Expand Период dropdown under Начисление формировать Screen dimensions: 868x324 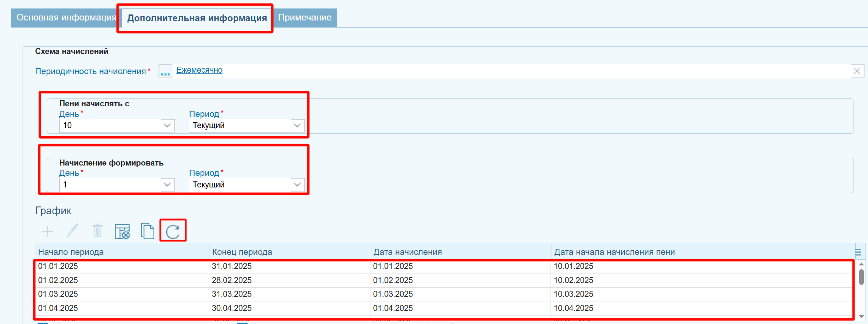(x=297, y=185)
